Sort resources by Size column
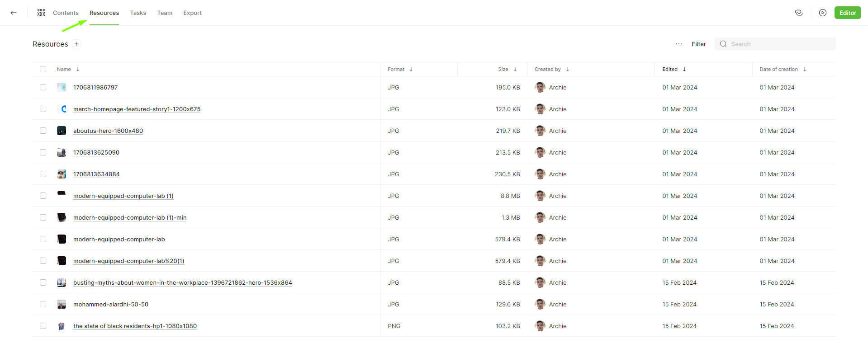Screen dimensions: 868x343 pos(515,69)
